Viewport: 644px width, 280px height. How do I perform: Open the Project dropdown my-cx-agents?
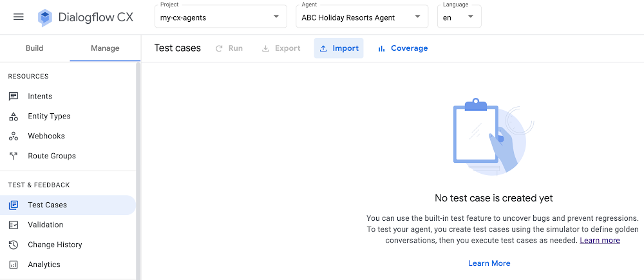point(220,17)
